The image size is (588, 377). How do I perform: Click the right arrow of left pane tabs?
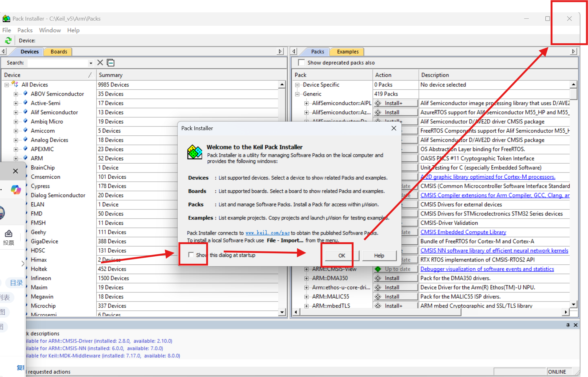pyautogui.click(x=280, y=51)
